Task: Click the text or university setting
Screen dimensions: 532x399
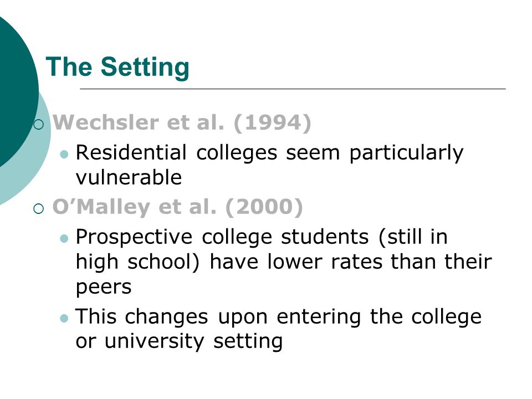Action: [179, 341]
